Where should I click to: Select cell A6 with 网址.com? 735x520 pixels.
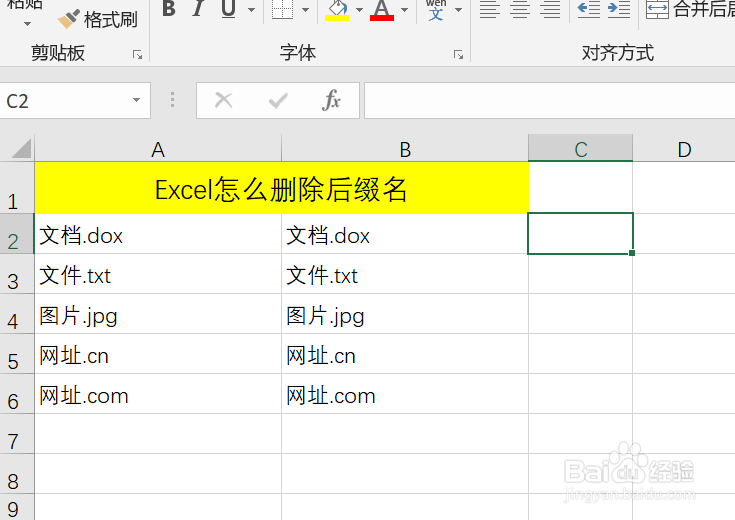pyautogui.click(x=158, y=394)
